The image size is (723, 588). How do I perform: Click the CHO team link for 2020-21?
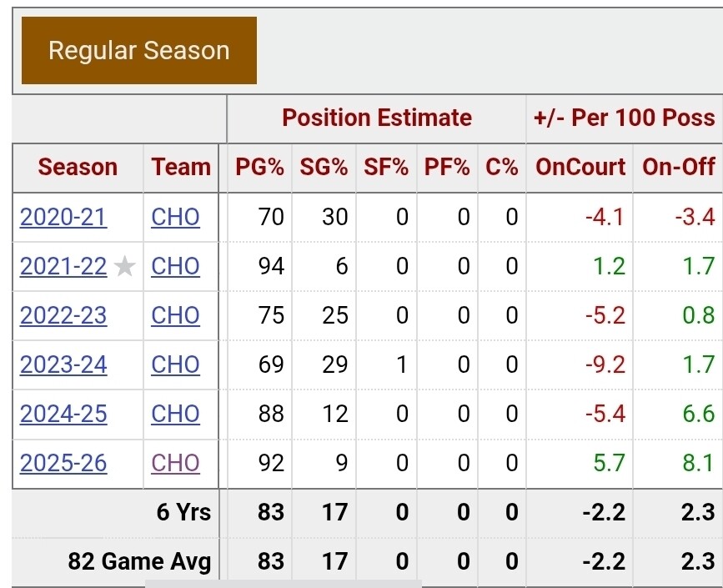(x=175, y=218)
